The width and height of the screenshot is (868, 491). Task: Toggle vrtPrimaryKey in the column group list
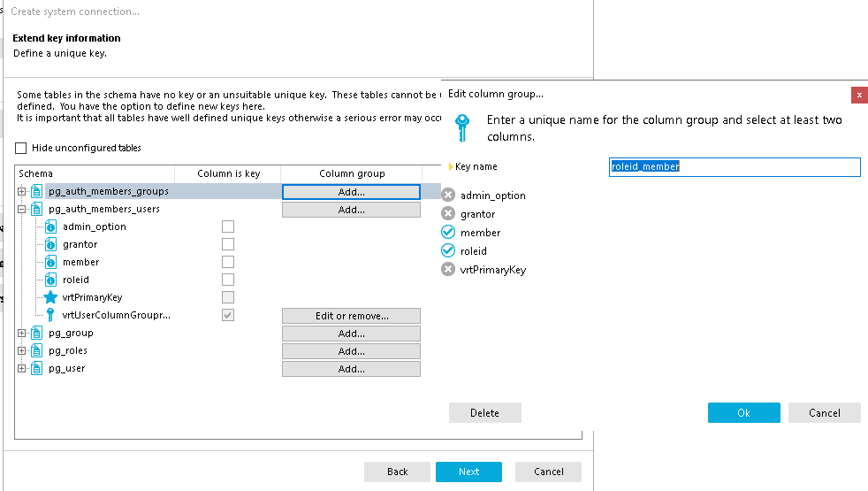[x=448, y=269]
